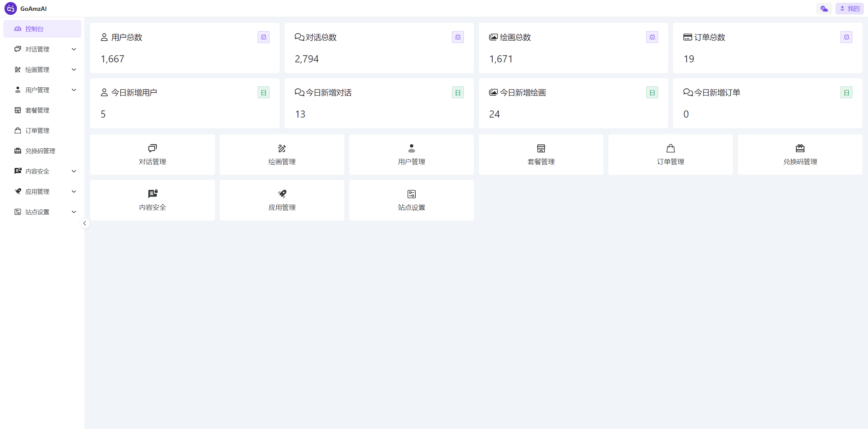Open the 站点设置 settings card icon
Screen dimensions: 868x429
411,194
